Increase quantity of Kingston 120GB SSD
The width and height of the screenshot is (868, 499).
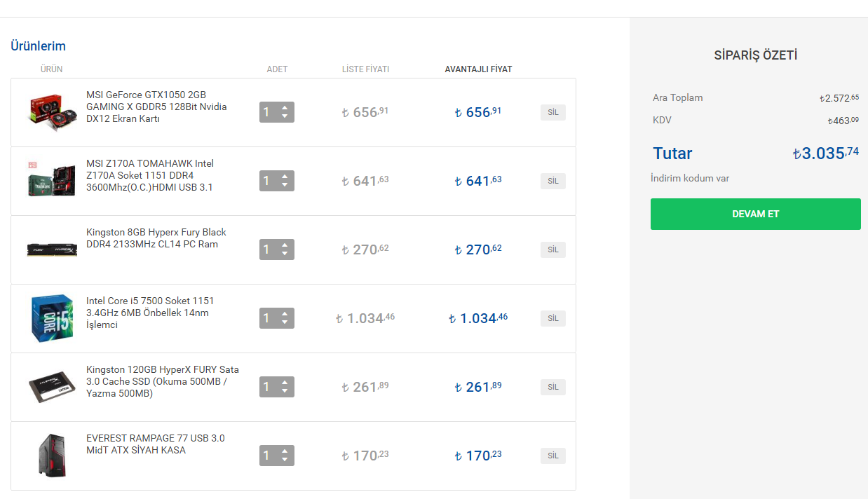285,383
